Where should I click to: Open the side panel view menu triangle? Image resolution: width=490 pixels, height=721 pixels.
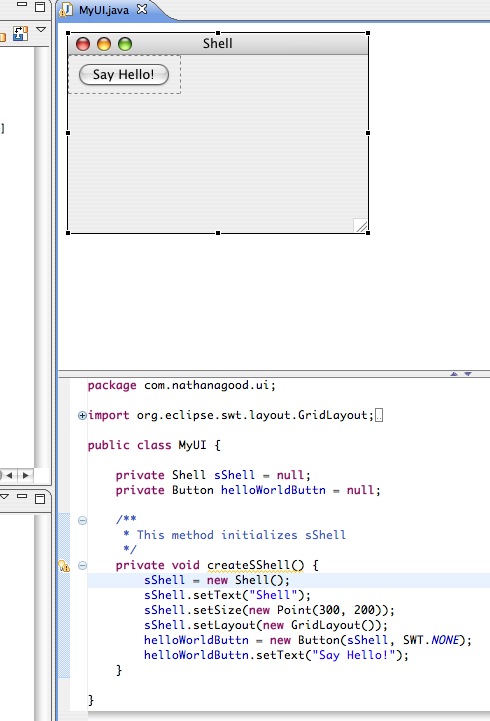coord(41,30)
